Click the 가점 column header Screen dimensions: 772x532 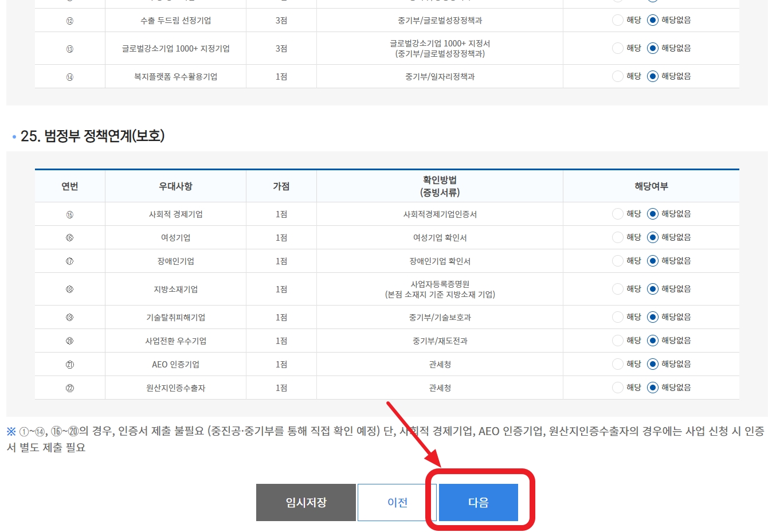pyautogui.click(x=281, y=186)
